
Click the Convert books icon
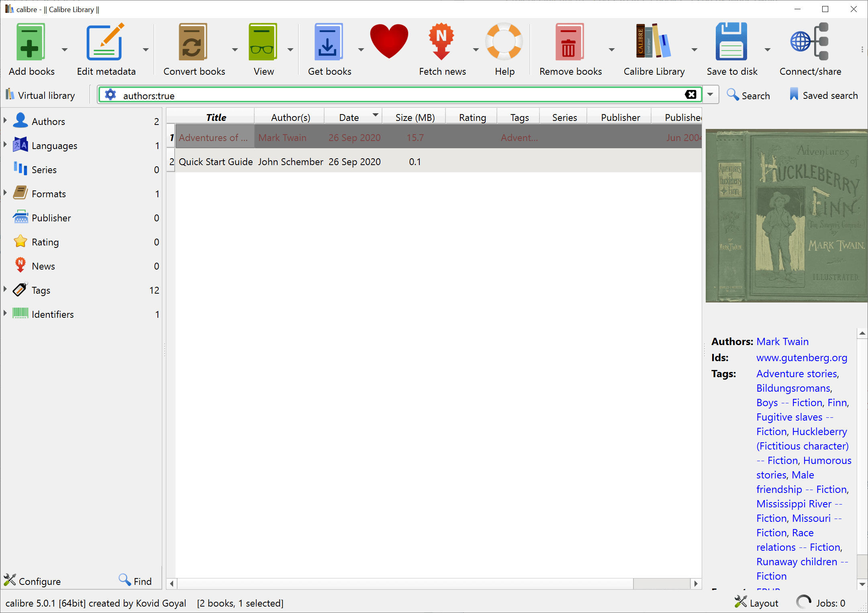tap(193, 42)
